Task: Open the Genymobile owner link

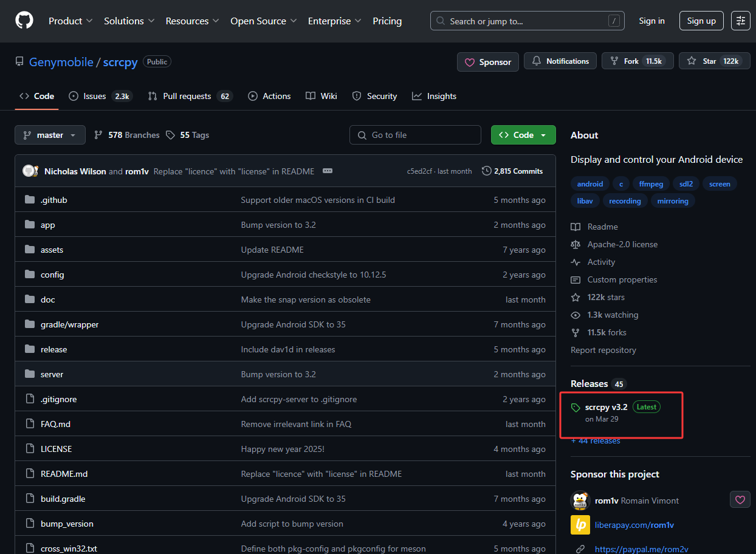Action: (61, 62)
